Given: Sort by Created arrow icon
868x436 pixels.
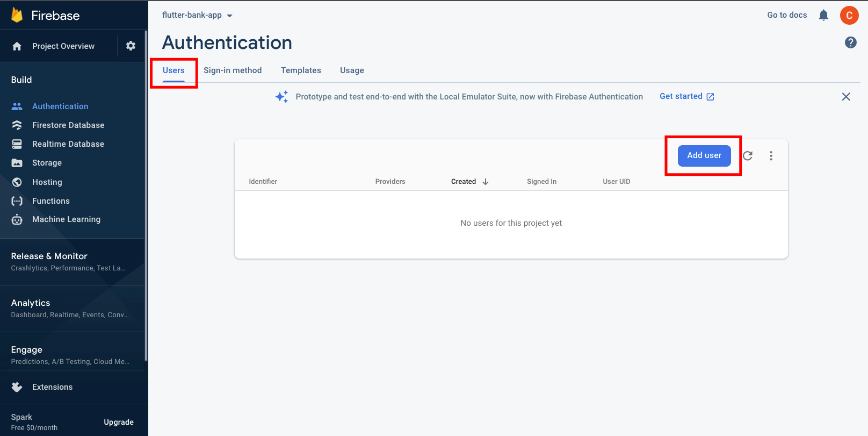Looking at the screenshot, I should coord(486,182).
